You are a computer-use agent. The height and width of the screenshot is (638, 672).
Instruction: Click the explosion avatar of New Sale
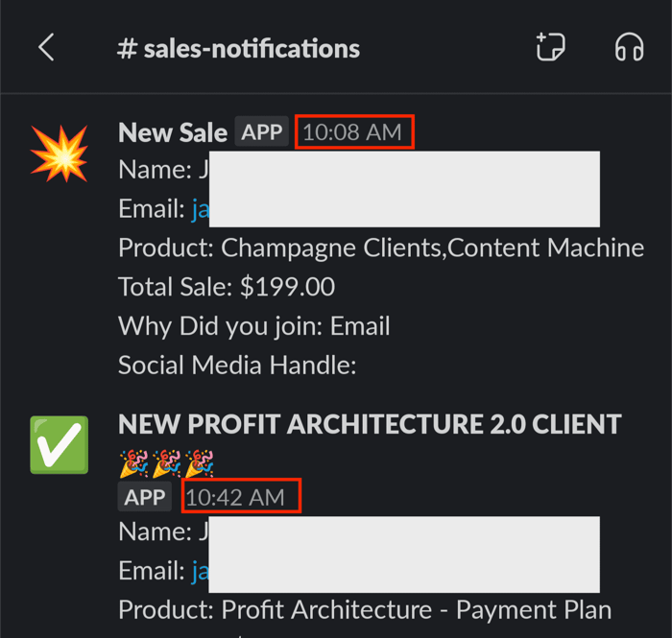click(x=60, y=154)
